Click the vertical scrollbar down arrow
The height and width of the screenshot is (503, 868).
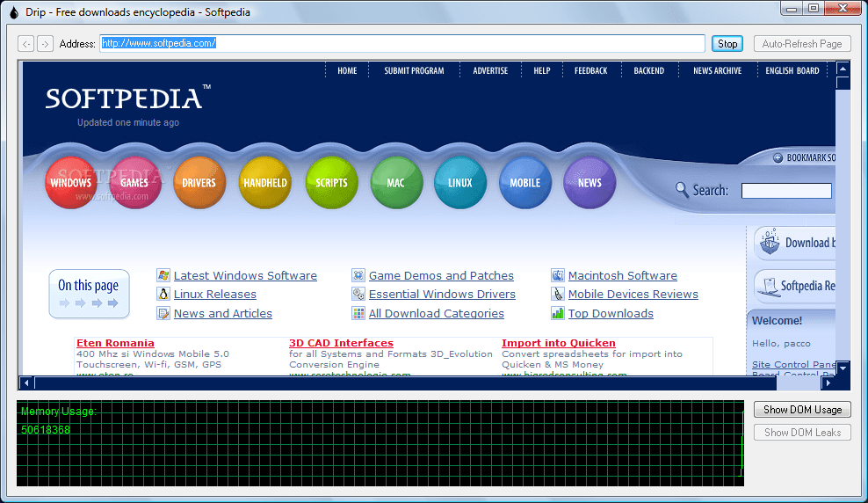(843, 368)
